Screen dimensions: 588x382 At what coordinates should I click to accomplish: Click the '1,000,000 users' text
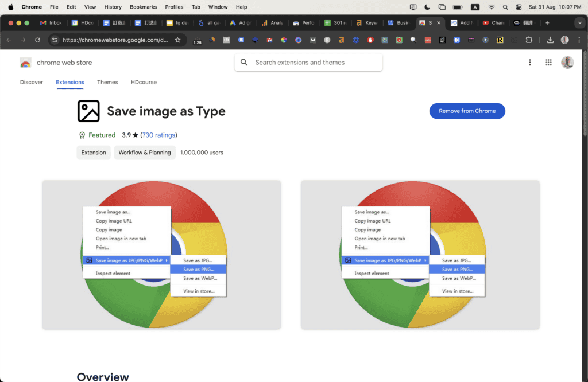pos(202,153)
